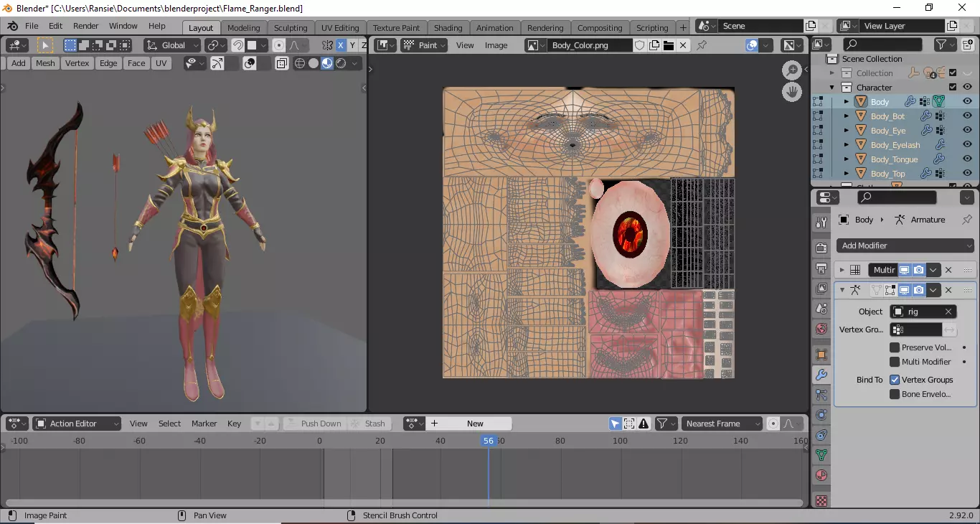Switch to material preview shading
Image resolution: width=980 pixels, height=524 pixels.
point(327,63)
